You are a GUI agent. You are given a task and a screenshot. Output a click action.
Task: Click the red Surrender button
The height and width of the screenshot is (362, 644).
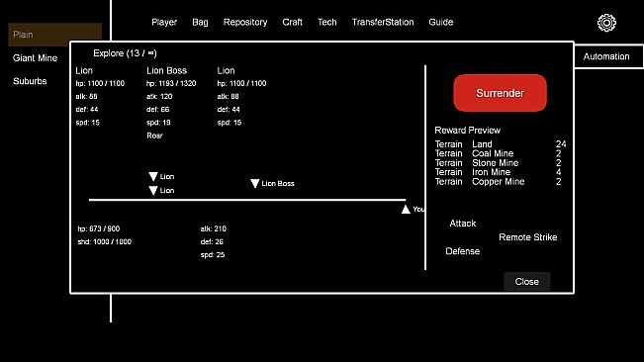coord(500,93)
